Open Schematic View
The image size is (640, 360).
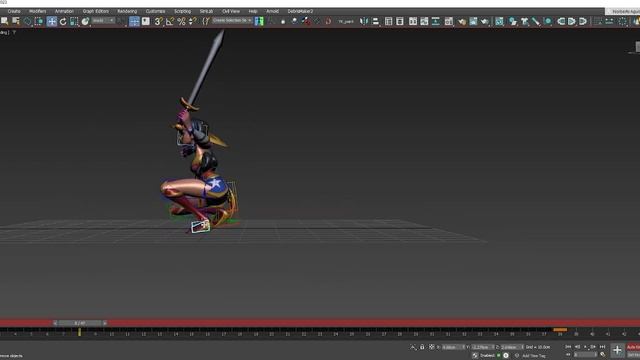(x=436, y=21)
